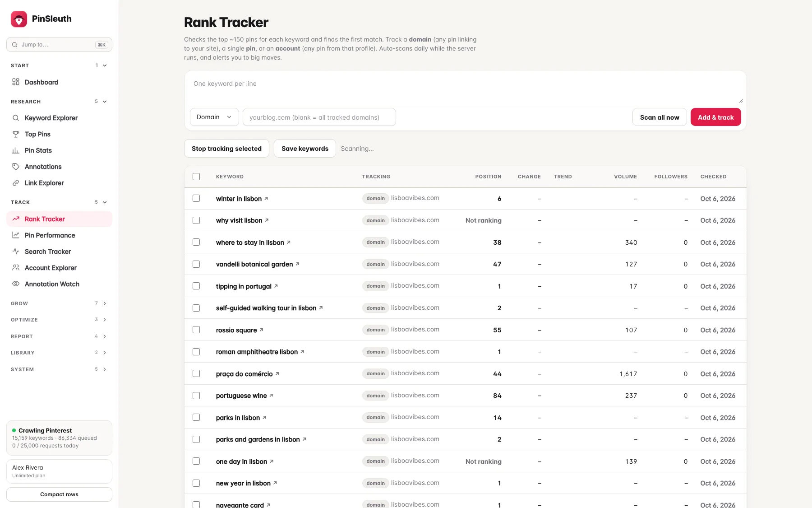Open external link icon for parks in lisbon

264,417
